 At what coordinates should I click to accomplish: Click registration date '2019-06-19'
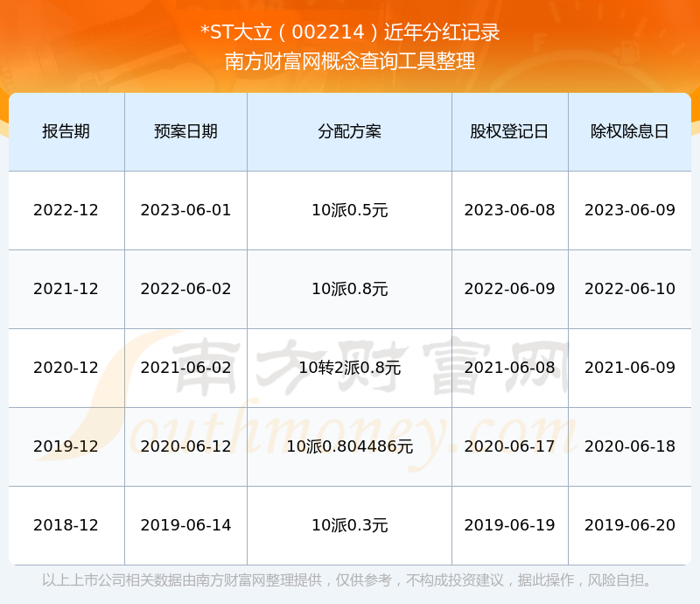click(509, 525)
